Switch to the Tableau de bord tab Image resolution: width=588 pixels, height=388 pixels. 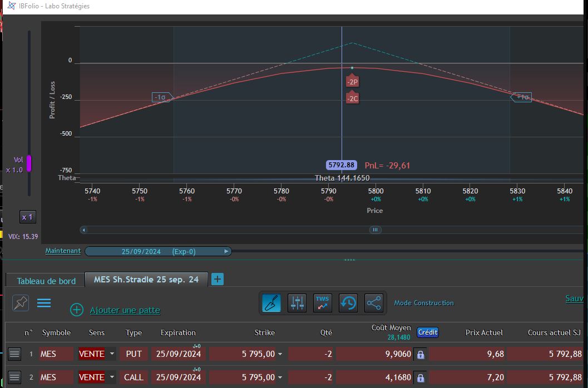[x=46, y=281]
